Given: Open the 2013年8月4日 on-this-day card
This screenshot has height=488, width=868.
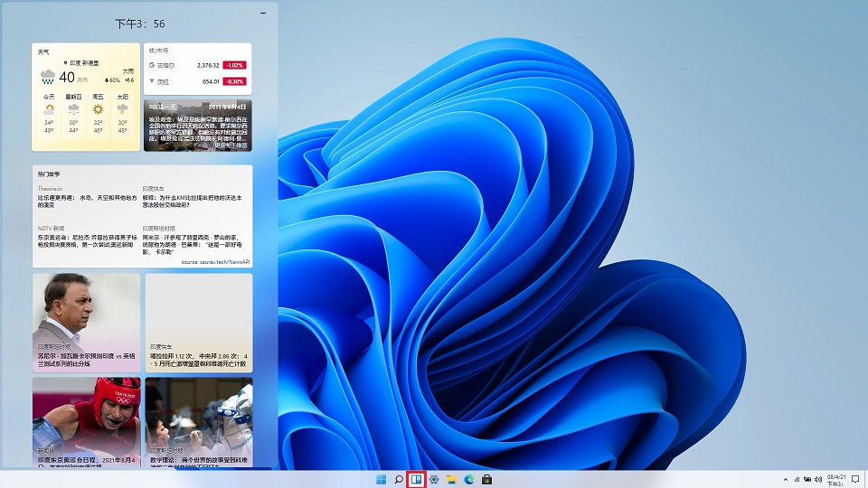Looking at the screenshot, I should (198, 125).
